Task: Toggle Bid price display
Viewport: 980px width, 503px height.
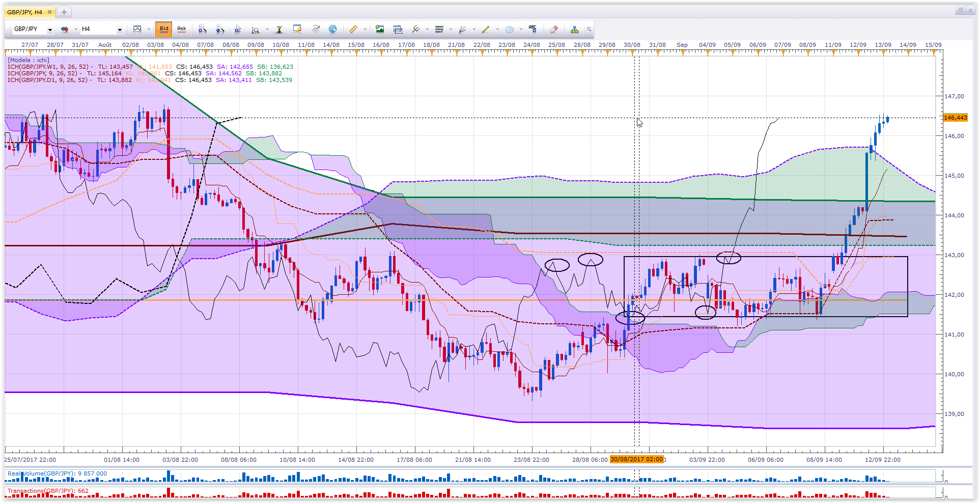Action: coord(164,30)
